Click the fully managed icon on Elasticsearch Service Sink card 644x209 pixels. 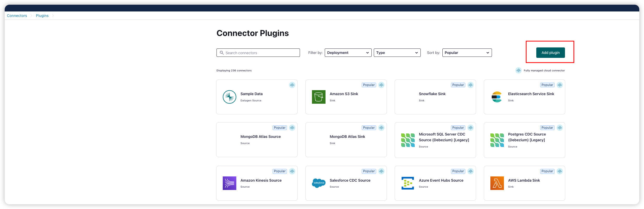point(560,85)
